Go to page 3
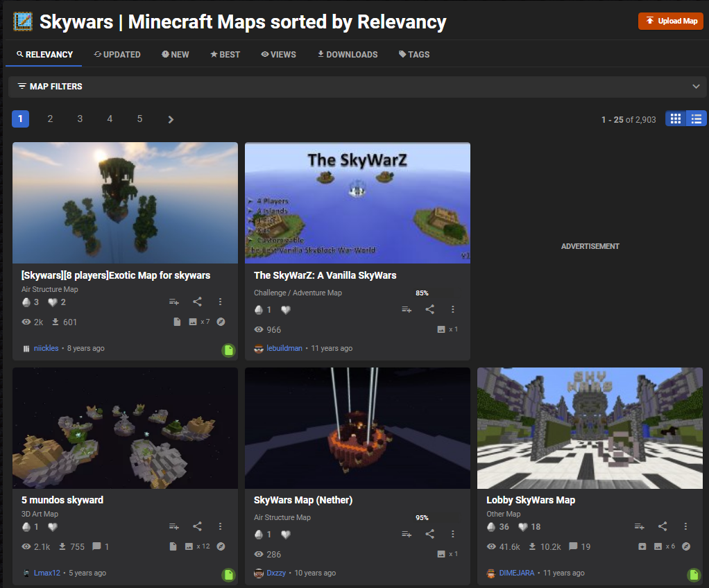709x588 pixels. point(80,119)
